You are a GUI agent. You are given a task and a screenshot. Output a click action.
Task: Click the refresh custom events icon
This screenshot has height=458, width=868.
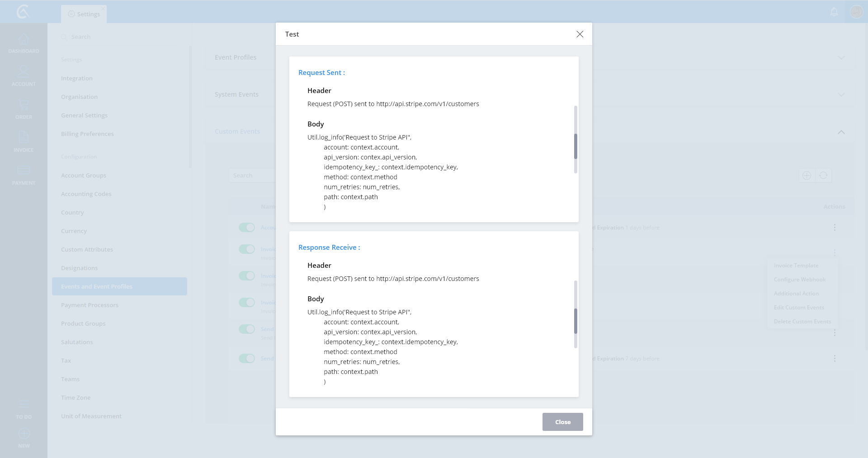coord(823,175)
